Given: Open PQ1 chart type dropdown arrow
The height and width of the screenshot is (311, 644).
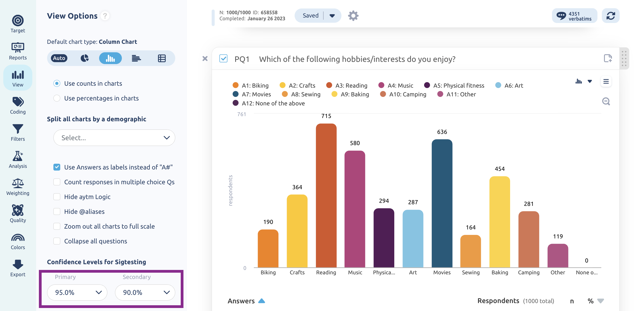Looking at the screenshot, I should pyautogui.click(x=590, y=81).
